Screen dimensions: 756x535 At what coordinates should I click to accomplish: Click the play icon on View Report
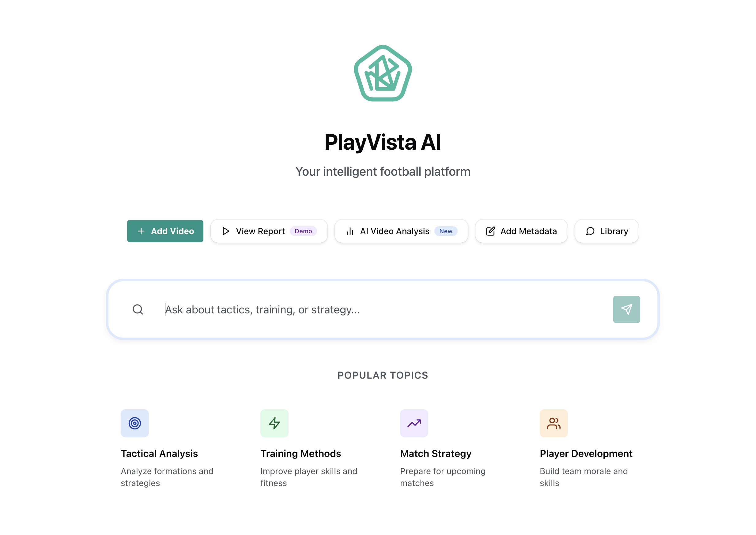pos(226,231)
